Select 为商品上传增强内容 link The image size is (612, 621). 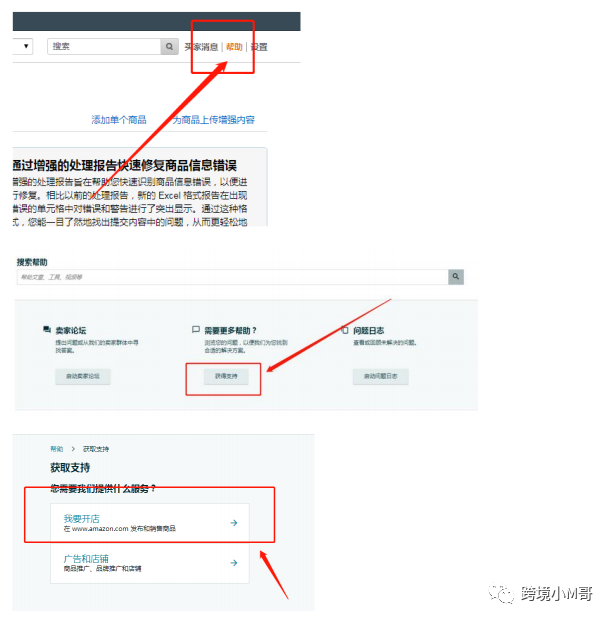coord(214,120)
